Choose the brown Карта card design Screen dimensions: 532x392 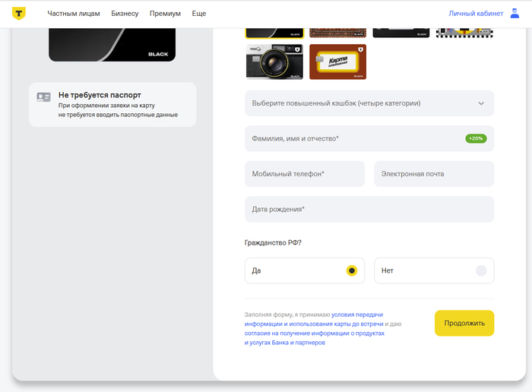(x=337, y=62)
